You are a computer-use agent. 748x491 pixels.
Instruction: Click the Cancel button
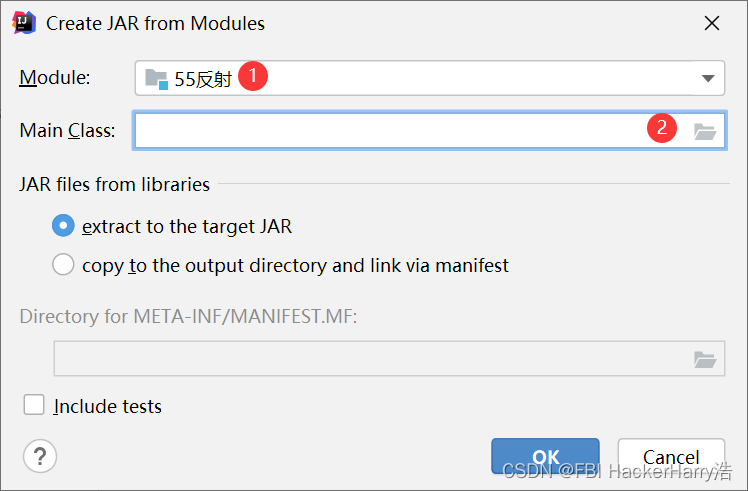(x=671, y=456)
